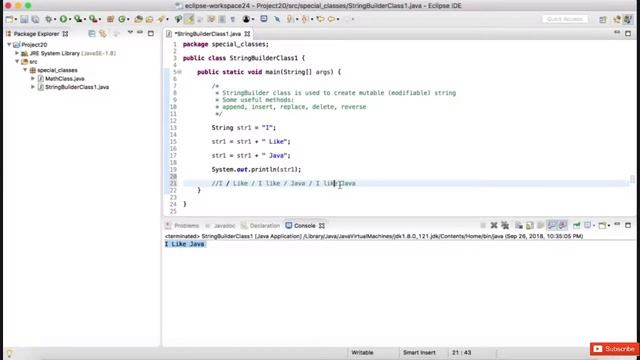Collapse the main method fold marker
Viewport: 640px width, 360px height.
pos(179,72)
